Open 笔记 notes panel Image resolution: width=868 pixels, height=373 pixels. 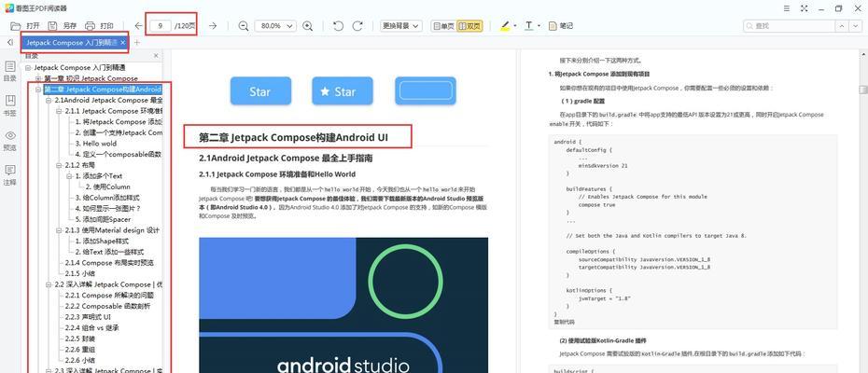(560, 26)
